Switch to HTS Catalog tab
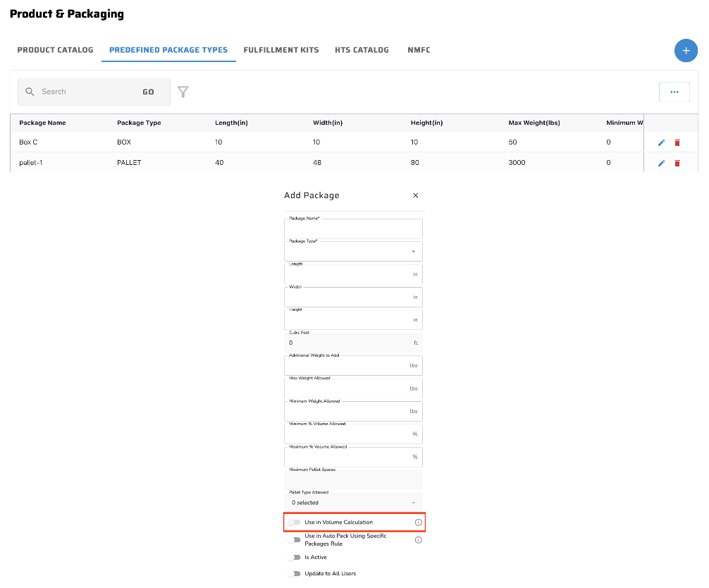The image size is (709, 588). [362, 50]
